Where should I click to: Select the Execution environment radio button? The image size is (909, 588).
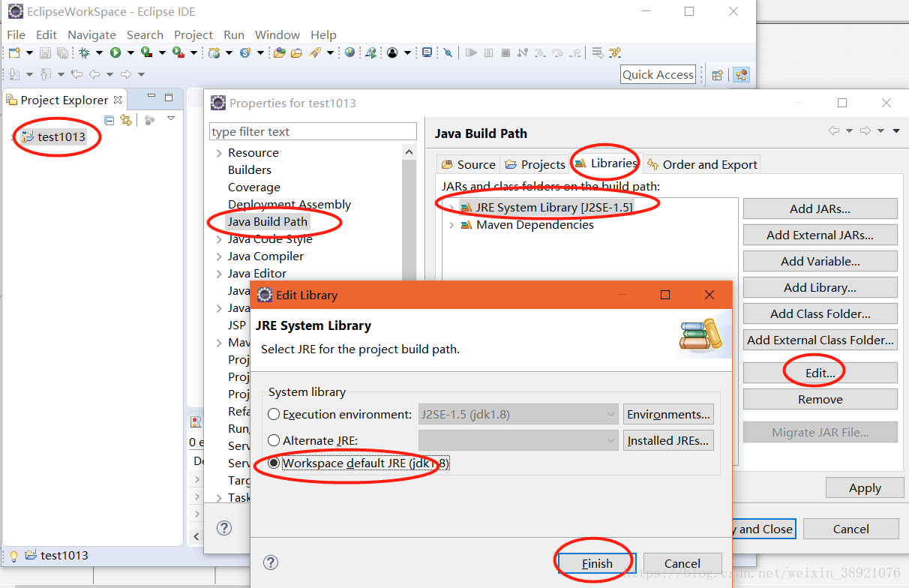[x=274, y=414]
